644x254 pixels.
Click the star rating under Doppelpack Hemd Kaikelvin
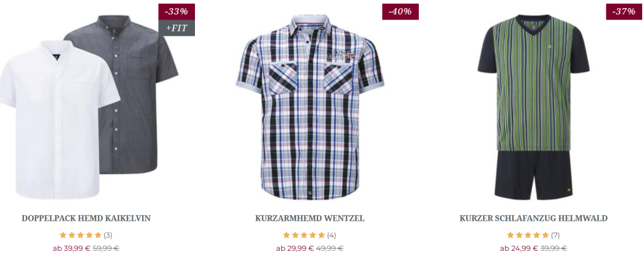pyautogui.click(x=80, y=235)
